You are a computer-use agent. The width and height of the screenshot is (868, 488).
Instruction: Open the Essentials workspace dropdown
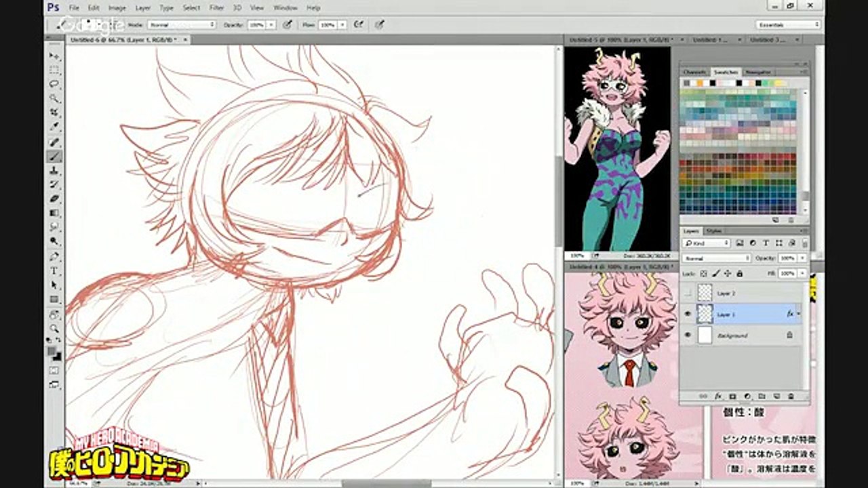tap(788, 24)
